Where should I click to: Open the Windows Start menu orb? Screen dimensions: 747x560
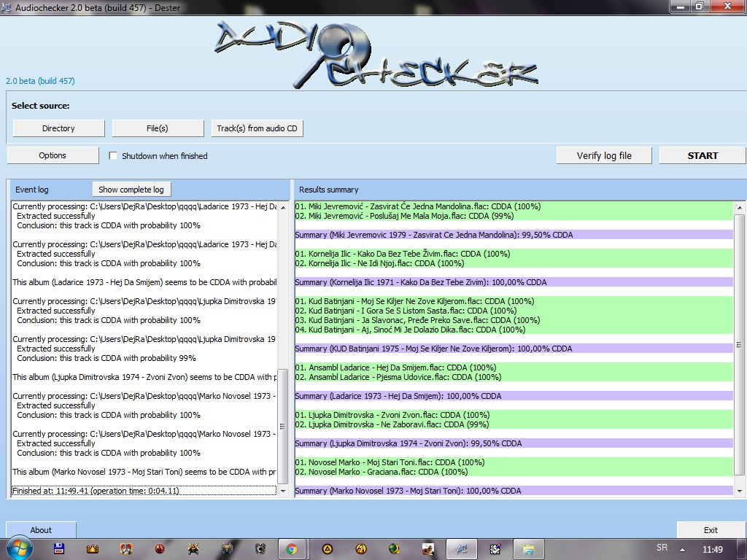point(19,549)
